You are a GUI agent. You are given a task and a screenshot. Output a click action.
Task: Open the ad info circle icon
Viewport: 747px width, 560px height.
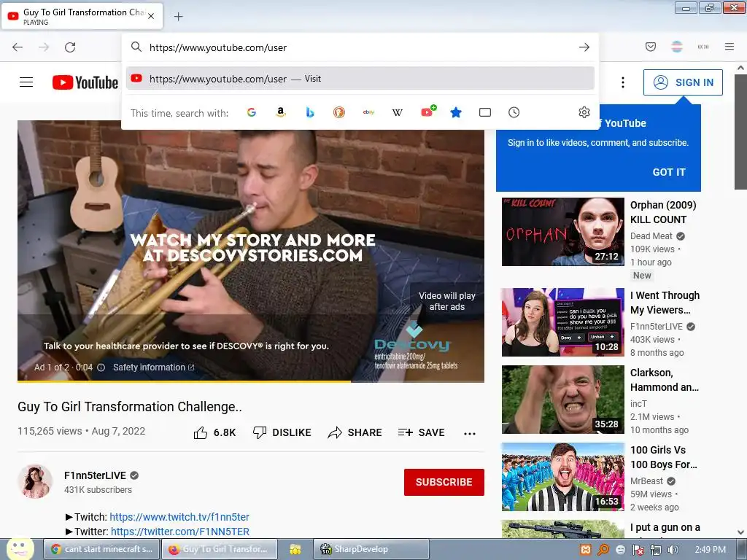101,367
